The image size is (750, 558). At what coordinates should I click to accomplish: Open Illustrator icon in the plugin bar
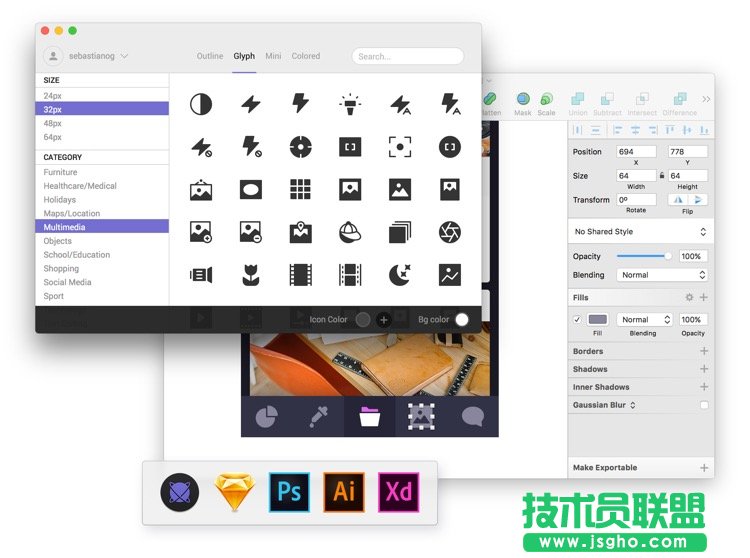coord(344,492)
